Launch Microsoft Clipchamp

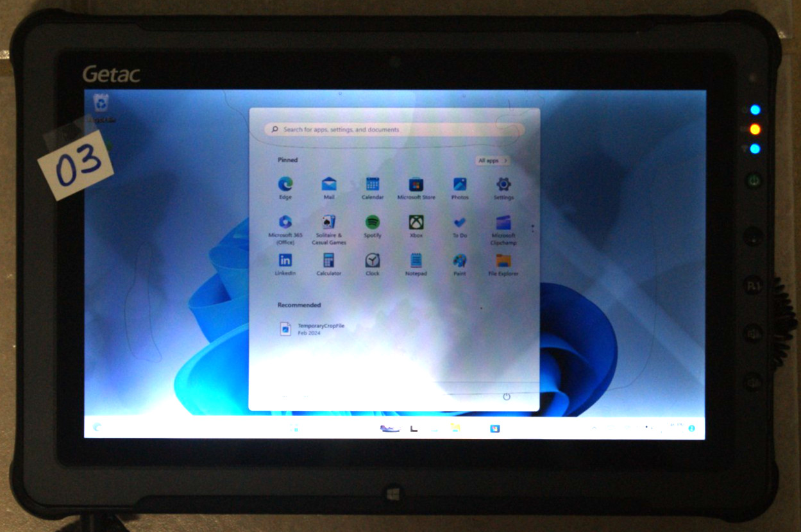click(x=503, y=229)
